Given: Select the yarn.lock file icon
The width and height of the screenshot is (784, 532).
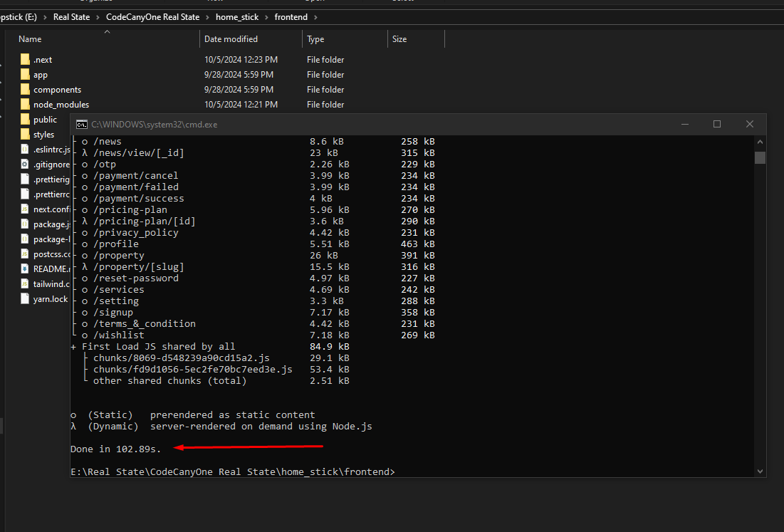Looking at the screenshot, I should click(x=24, y=299).
